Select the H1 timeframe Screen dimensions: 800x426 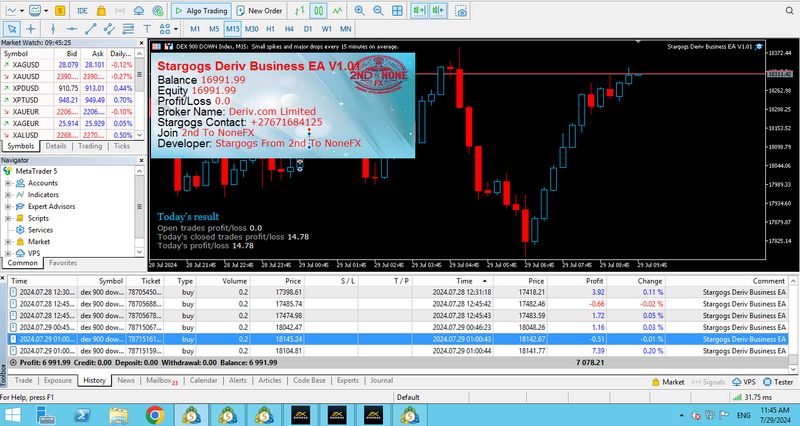270,29
